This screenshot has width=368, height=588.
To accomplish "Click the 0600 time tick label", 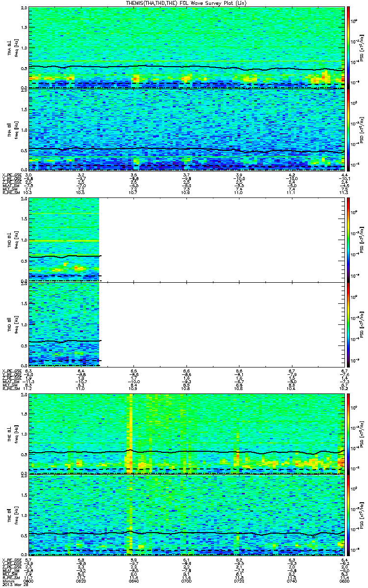I will [x=28, y=581].
